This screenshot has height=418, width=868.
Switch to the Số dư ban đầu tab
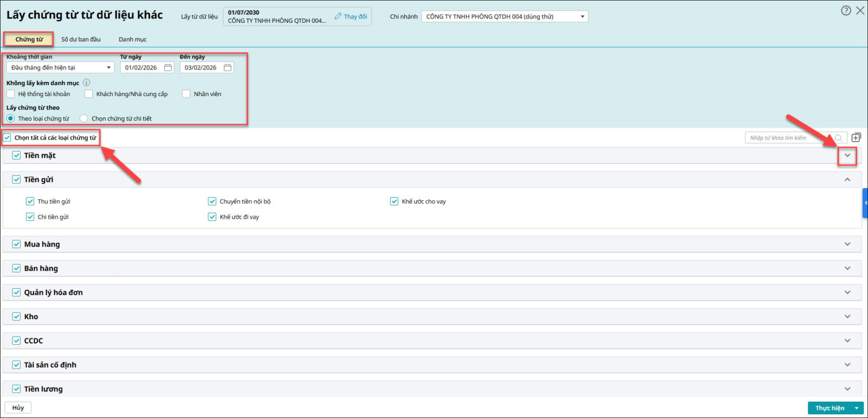tap(81, 40)
